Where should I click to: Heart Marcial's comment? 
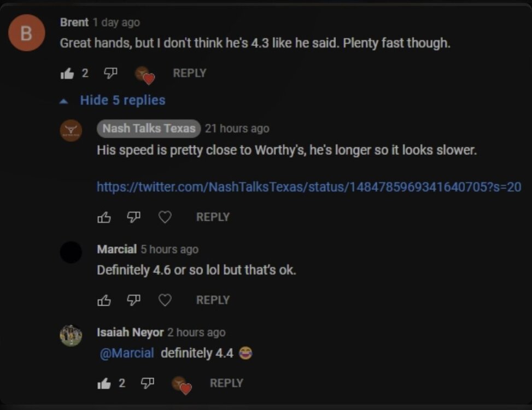point(165,300)
